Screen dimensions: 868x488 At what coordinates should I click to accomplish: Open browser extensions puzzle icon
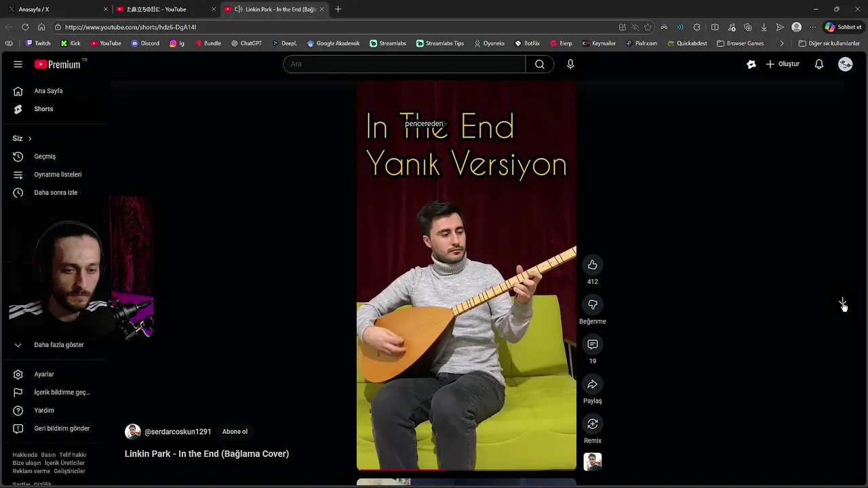(697, 27)
